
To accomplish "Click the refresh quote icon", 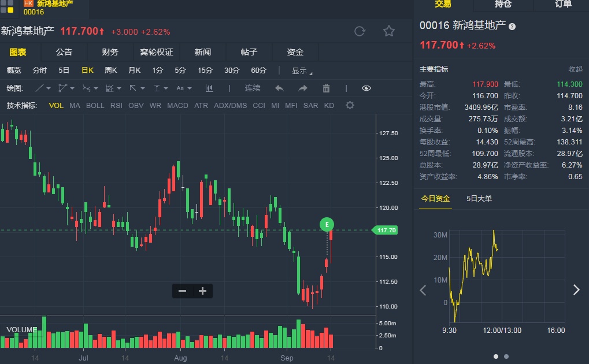I will [360, 31].
